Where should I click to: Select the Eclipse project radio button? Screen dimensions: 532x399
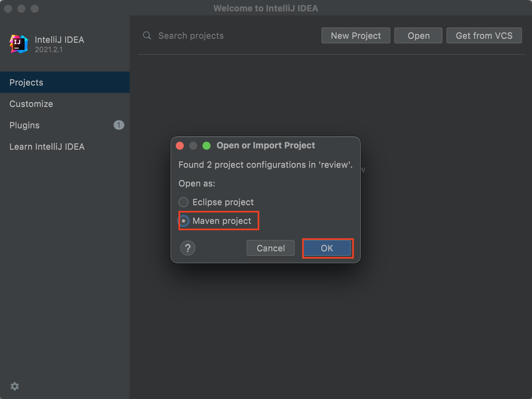click(x=183, y=202)
